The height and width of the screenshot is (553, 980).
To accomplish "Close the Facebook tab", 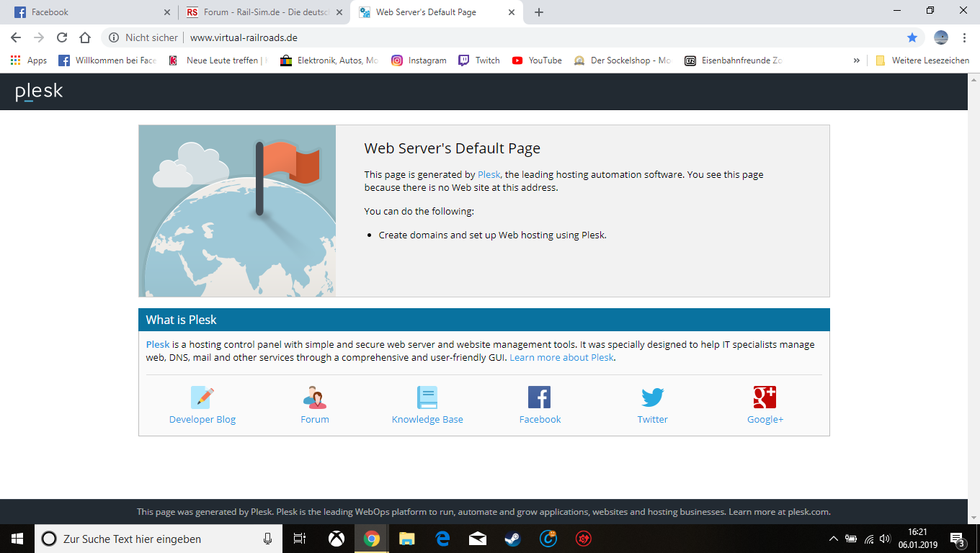I will pos(167,12).
